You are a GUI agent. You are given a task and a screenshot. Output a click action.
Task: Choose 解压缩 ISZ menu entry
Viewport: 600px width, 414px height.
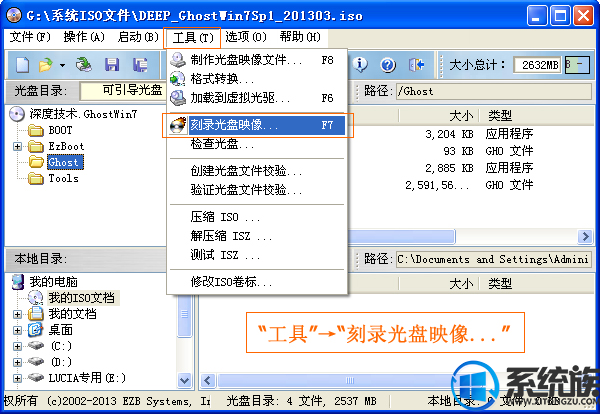pyautogui.click(x=257, y=236)
